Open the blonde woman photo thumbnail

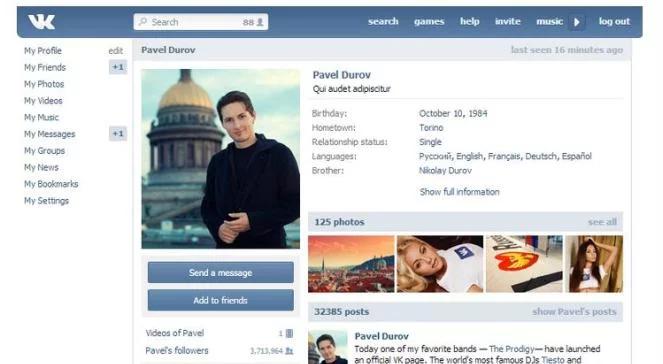440,264
